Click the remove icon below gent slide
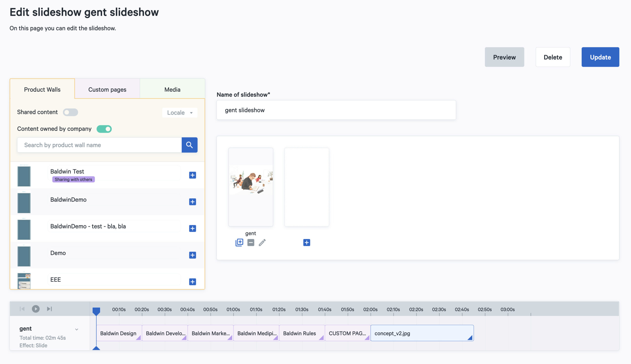631x364 pixels. pos(251,242)
